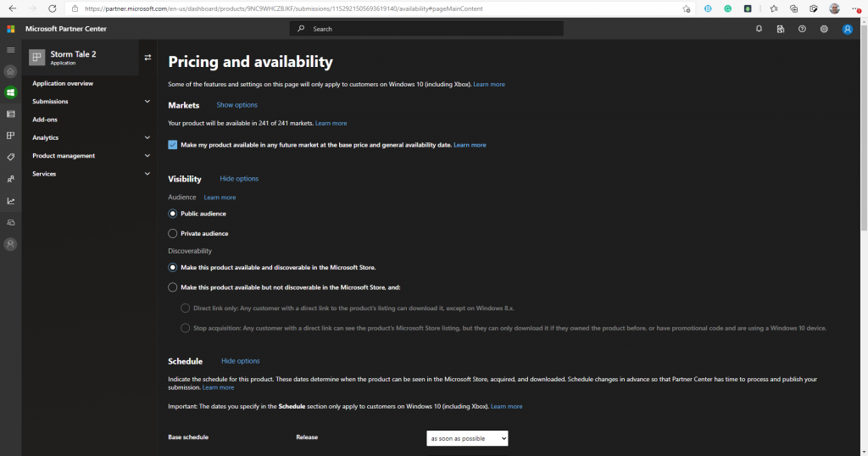Click the Partner Center search box
The height and width of the screenshot is (456, 868).
point(426,29)
